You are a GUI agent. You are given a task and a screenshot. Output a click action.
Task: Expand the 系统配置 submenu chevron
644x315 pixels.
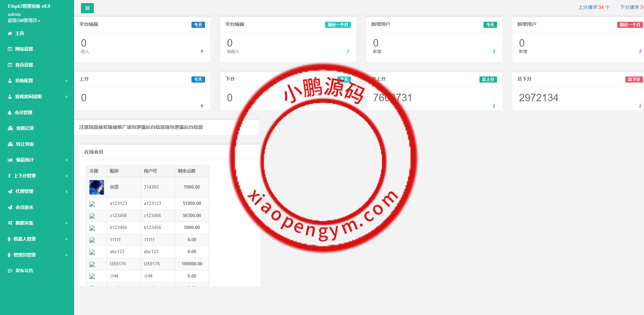[67, 81]
